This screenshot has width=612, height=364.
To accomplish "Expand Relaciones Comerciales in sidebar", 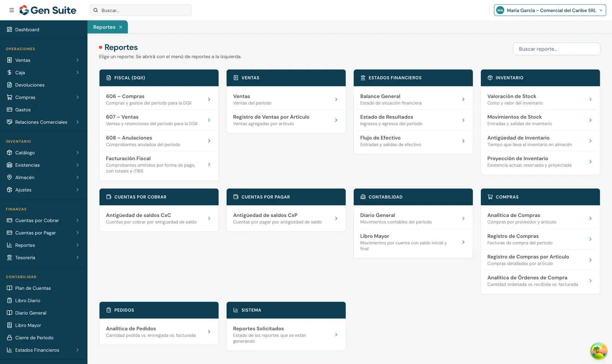I will point(44,122).
